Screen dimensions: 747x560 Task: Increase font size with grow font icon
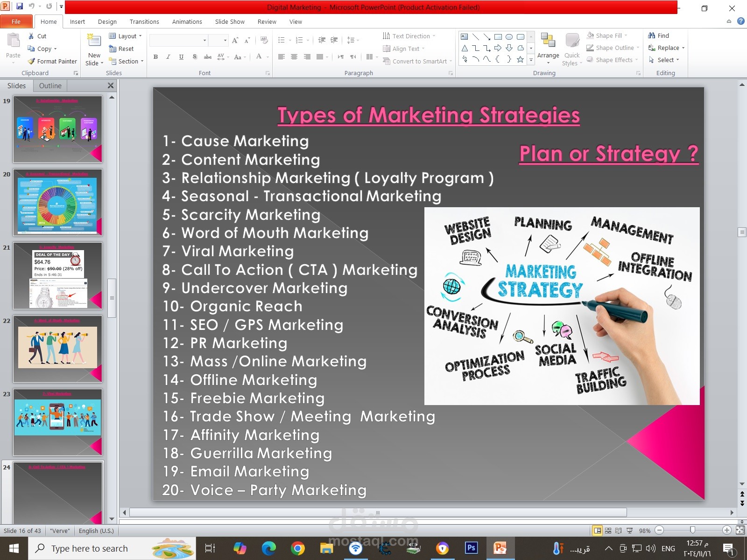click(235, 41)
